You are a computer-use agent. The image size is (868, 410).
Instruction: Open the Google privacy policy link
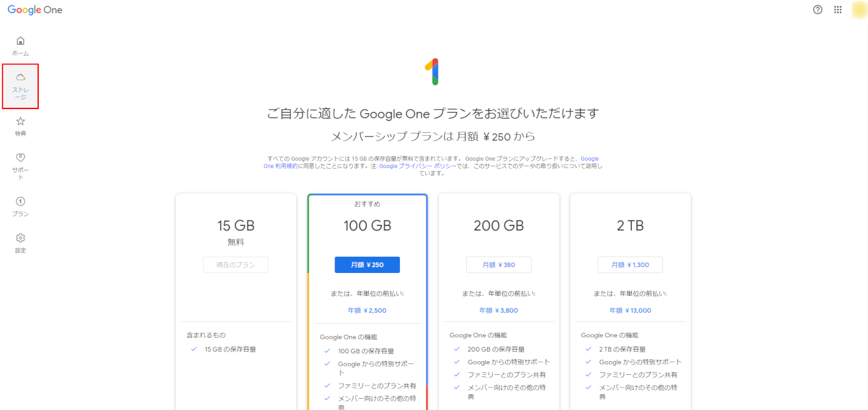click(417, 166)
